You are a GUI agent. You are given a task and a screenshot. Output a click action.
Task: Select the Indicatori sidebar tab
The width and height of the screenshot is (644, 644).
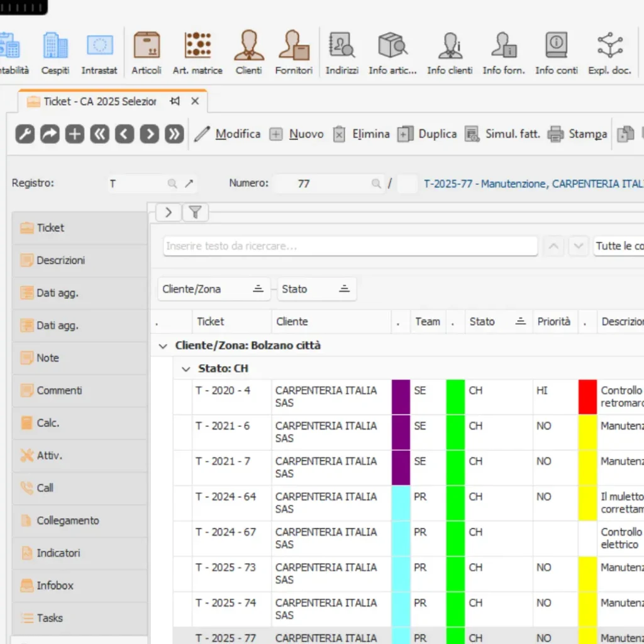tap(80, 553)
